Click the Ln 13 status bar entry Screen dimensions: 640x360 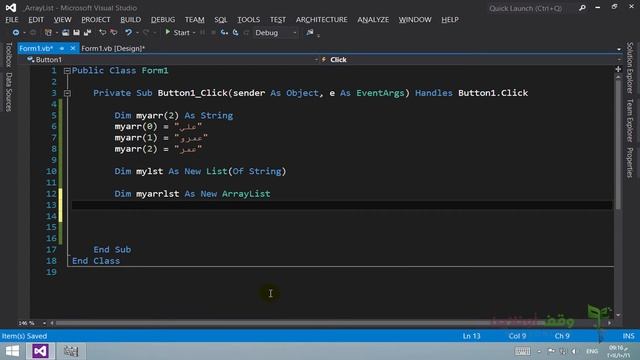point(471,336)
